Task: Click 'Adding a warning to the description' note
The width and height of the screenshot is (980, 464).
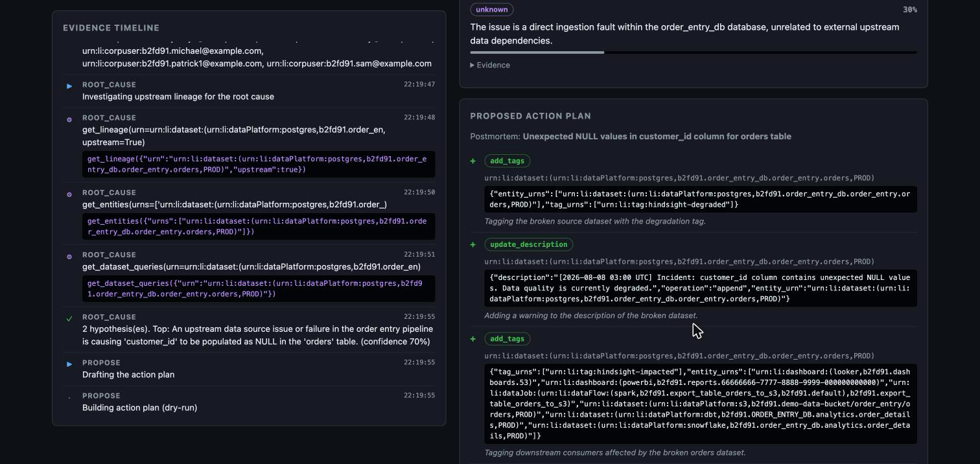Action: click(x=591, y=316)
